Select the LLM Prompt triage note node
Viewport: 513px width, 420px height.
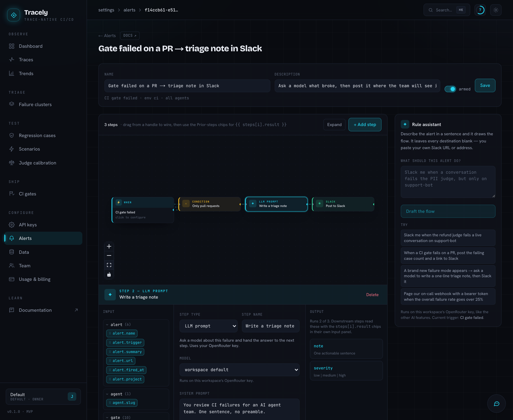click(x=276, y=204)
